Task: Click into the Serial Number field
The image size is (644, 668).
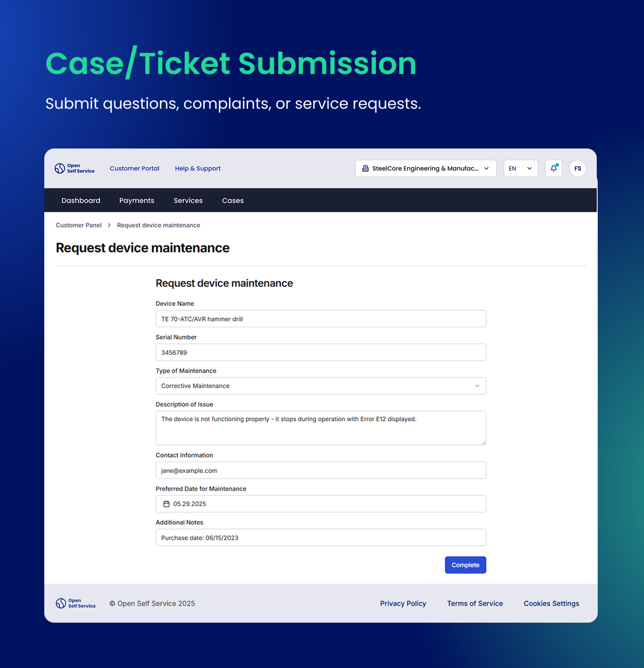Action: pyautogui.click(x=321, y=352)
